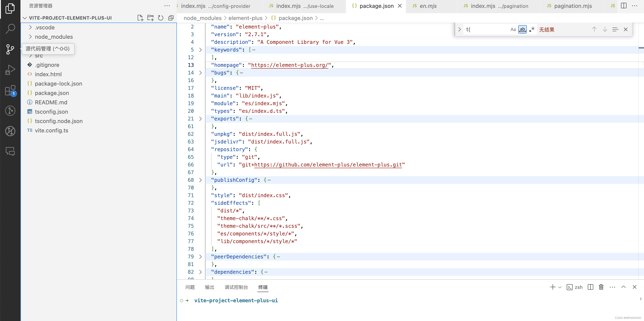Open the compass-shaped activity bar icon

10,131
